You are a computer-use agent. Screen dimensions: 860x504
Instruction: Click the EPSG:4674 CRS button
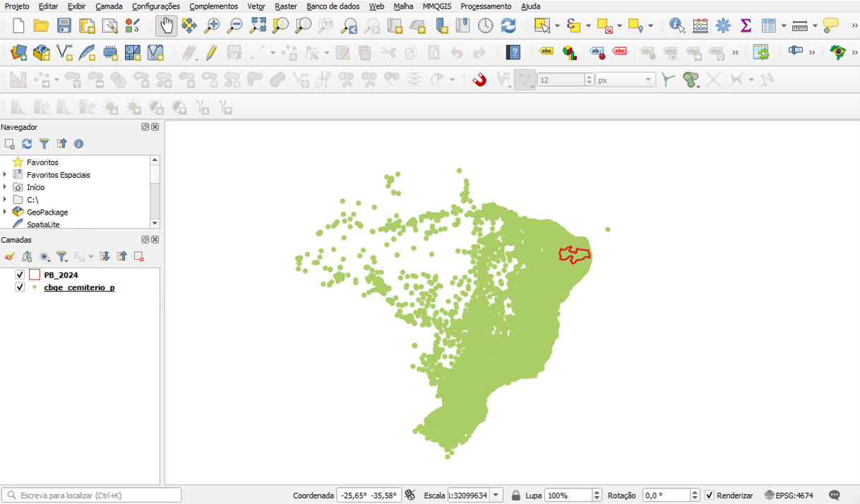click(x=789, y=496)
